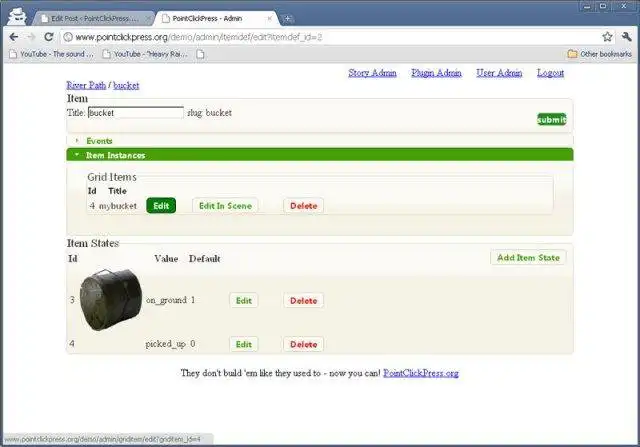Open the YouTube - Heavy Rai bookmark

[145, 54]
